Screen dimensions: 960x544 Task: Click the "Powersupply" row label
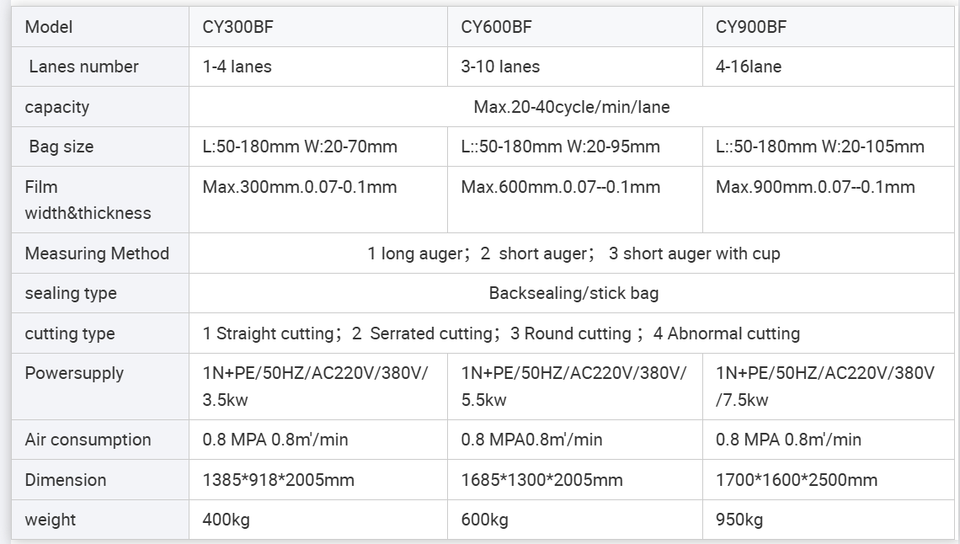click(74, 374)
